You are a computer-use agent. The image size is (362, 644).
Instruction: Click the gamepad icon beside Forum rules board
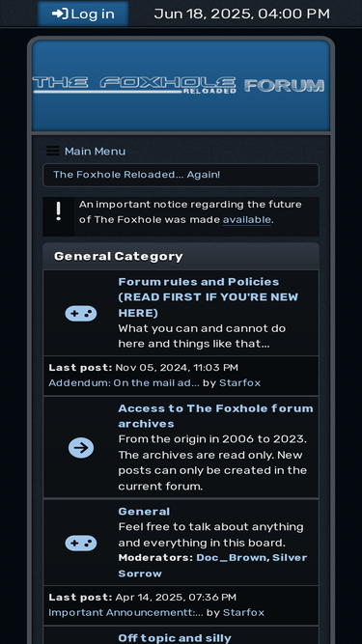tap(81, 314)
